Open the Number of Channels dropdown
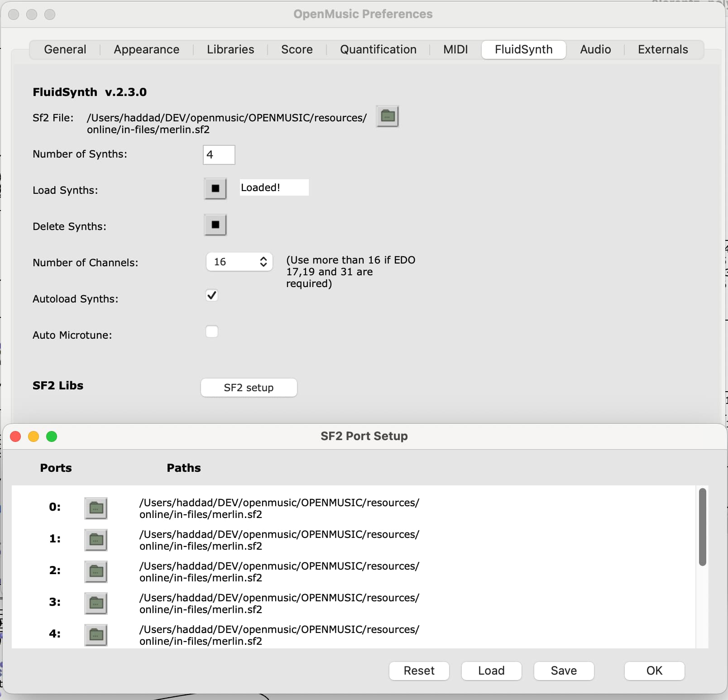Viewport: 728px width, 700px height. 239,262
